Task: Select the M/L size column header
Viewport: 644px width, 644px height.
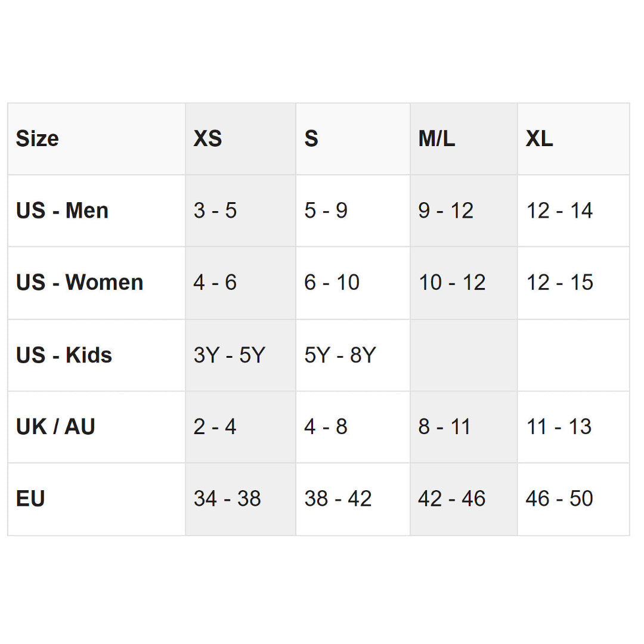Action: (436, 139)
